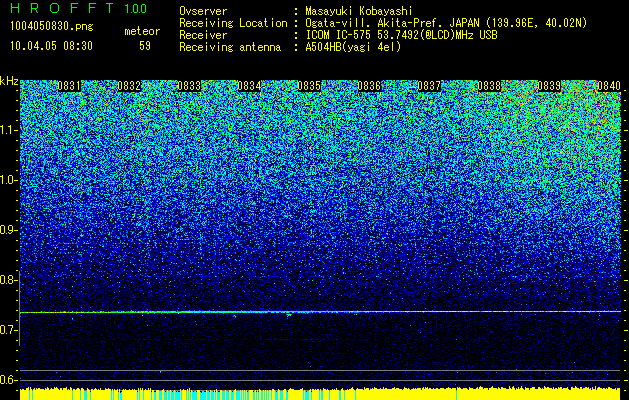Click the 0.6 frequency axis label
This screenshot has width=629, height=400.
tap(9, 380)
